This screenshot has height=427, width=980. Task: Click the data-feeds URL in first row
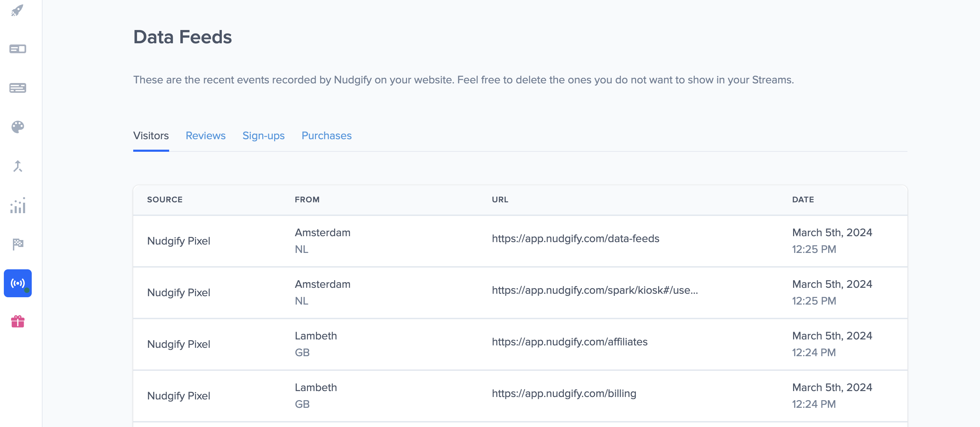pyautogui.click(x=575, y=239)
